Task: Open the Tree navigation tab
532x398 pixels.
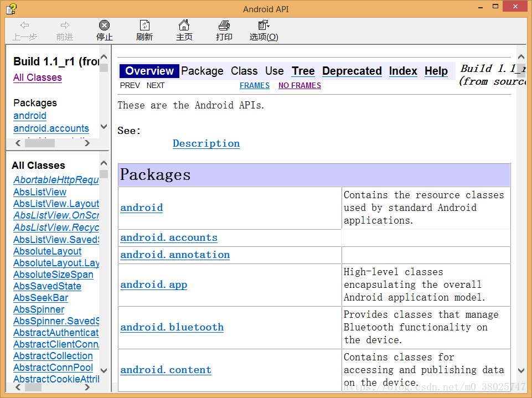Action: click(x=303, y=71)
